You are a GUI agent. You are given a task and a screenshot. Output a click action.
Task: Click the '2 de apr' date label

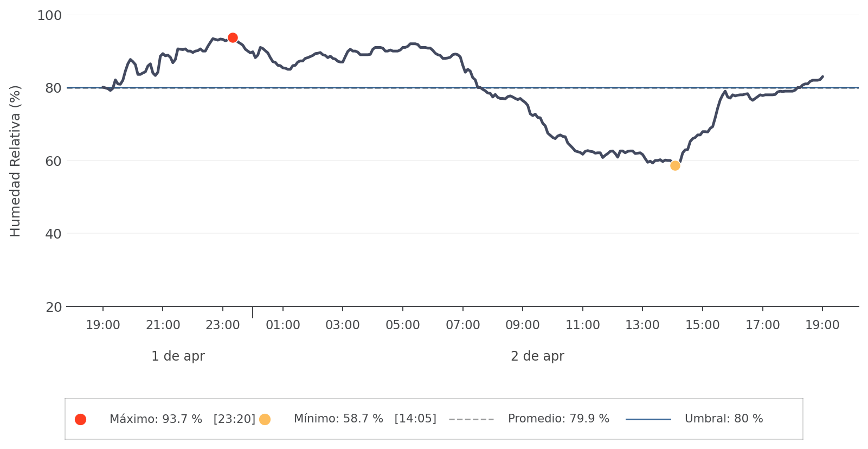coord(537,356)
